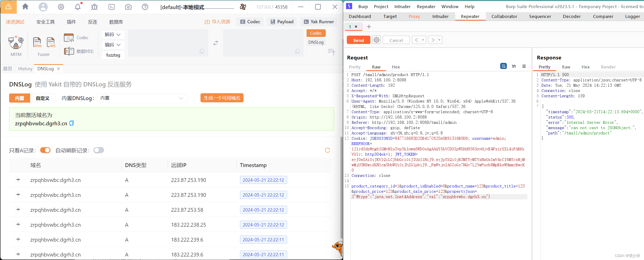
Task: Select the orange Codec side tab
Action: pyautogui.click(x=316, y=33)
